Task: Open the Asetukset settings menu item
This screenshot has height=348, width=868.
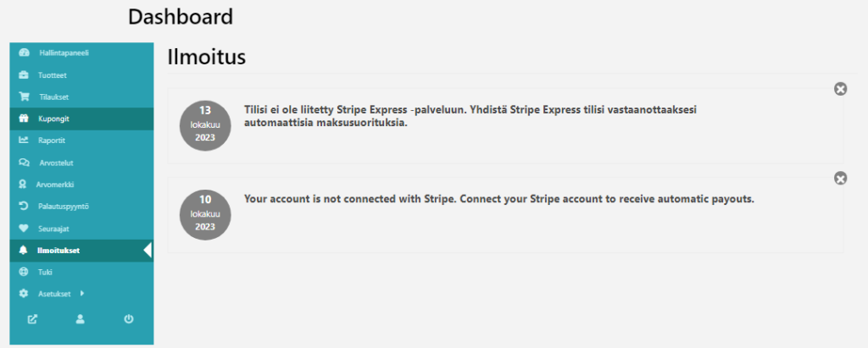Action: 58,294
